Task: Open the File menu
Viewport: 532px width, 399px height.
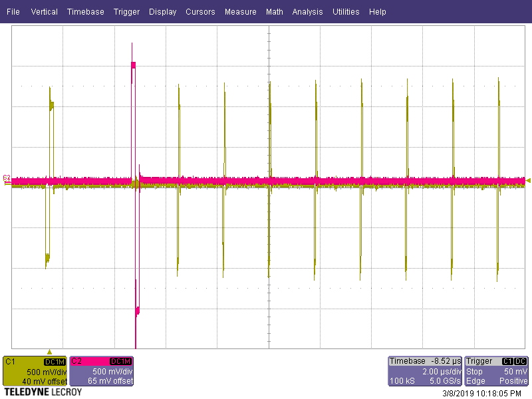Action: click(x=13, y=11)
